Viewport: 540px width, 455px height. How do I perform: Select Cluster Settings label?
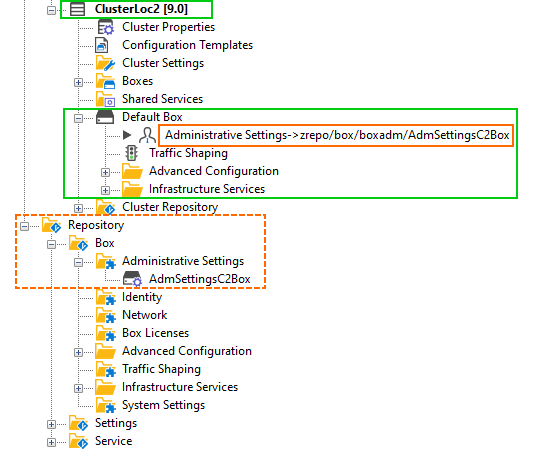163,63
